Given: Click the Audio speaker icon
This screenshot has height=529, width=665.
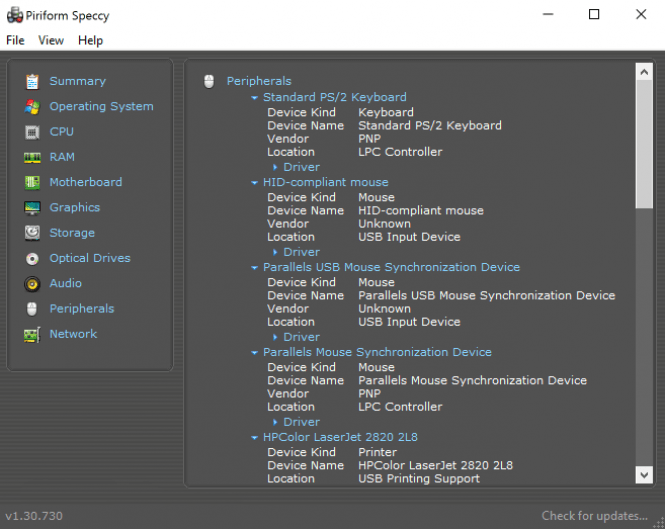Looking at the screenshot, I should (32, 284).
